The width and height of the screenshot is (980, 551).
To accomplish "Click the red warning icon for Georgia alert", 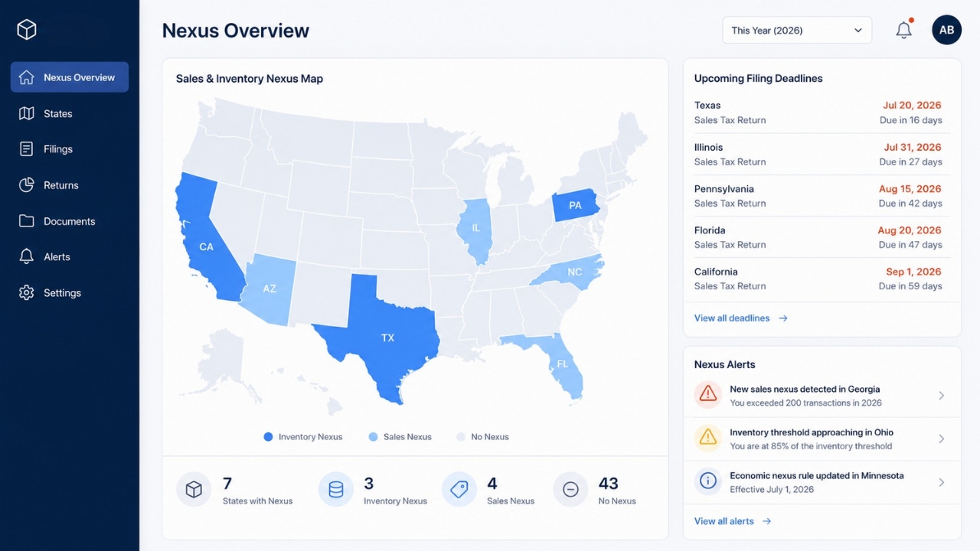I will [x=708, y=395].
